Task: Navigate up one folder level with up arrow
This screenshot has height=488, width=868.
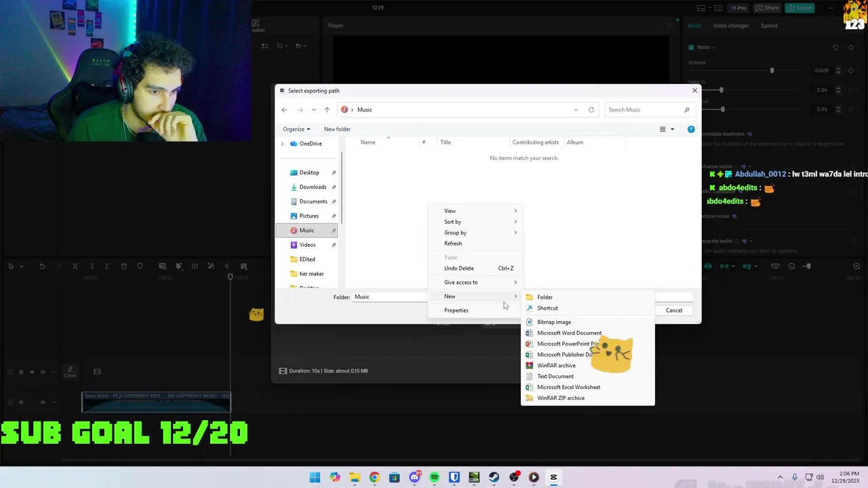Action: (327, 110)
